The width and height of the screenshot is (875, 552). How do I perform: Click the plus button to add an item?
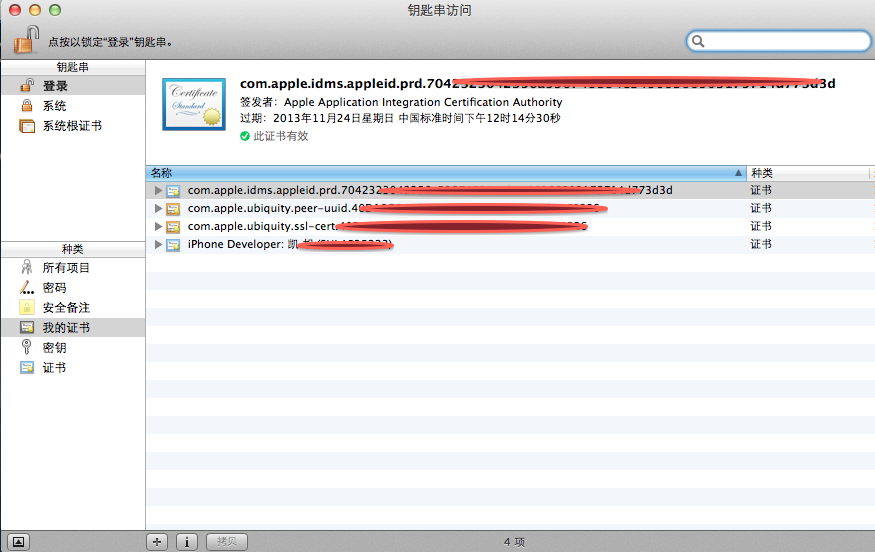(x=157, y=541)
